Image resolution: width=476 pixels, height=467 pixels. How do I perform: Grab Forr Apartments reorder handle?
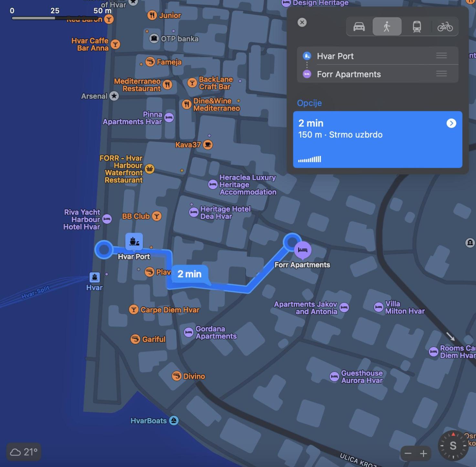[441, 74]
